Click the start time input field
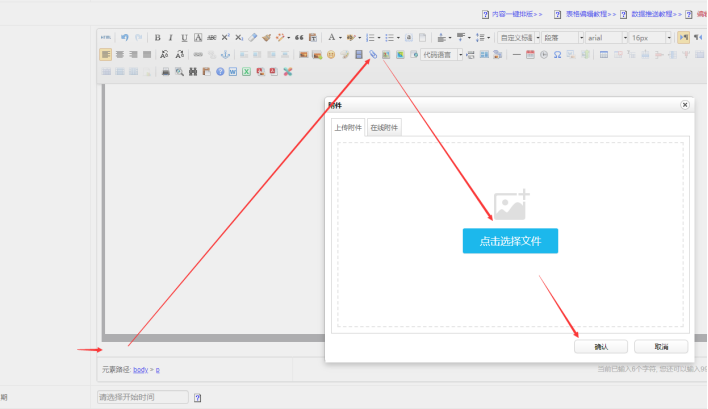This screenshot has height=409, width=708. (142, 397)
